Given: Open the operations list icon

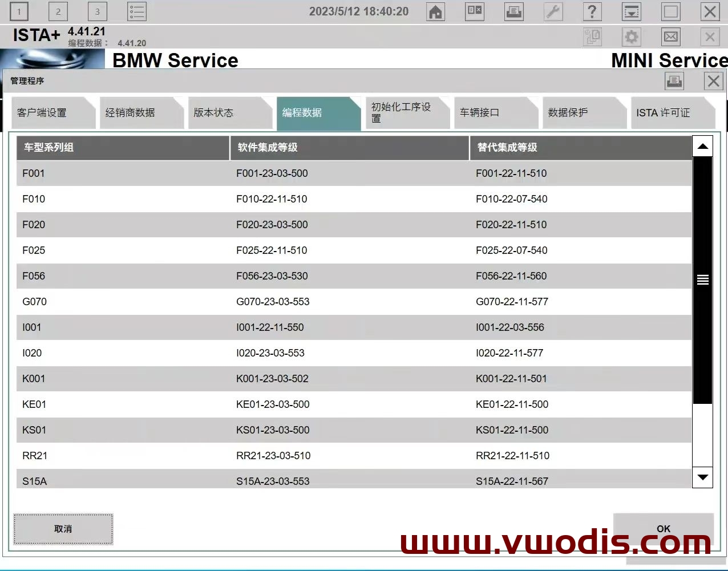Looking at the screenshot, I should 136,11.
